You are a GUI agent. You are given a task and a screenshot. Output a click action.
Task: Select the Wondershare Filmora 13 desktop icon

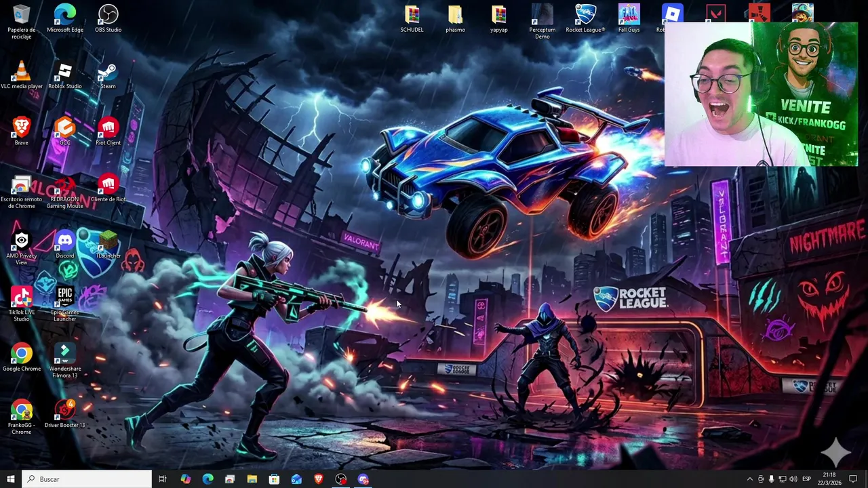click(x=64, y=361)
